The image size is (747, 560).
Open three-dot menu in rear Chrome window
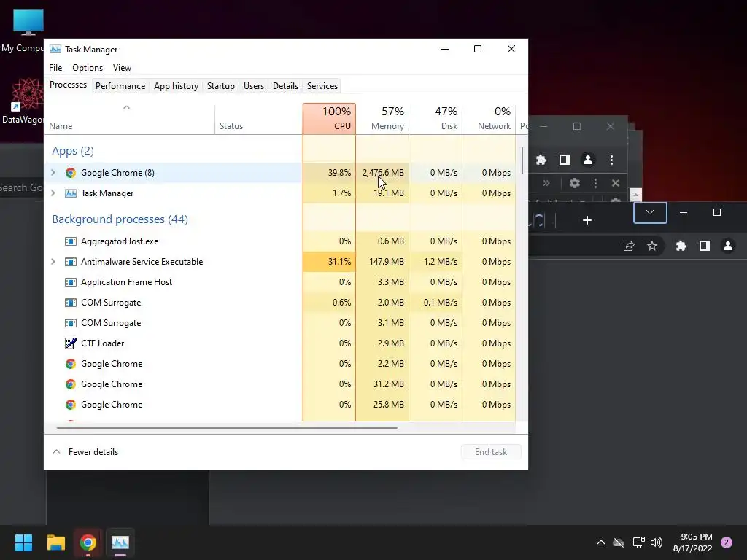612,160
